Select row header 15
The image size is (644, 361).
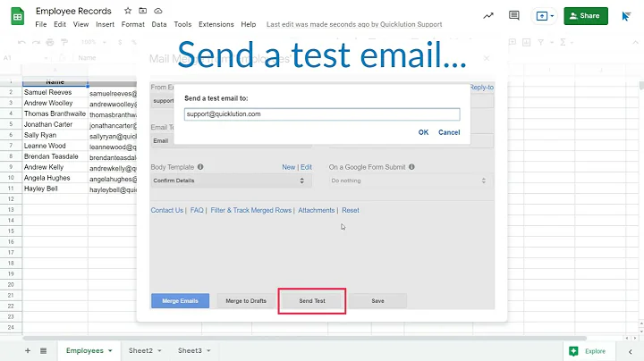click(11, 231)
